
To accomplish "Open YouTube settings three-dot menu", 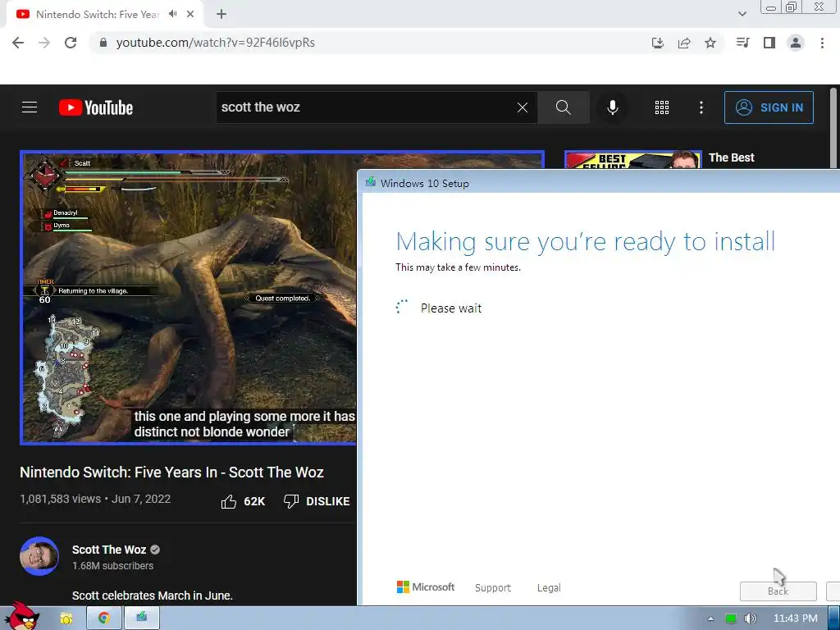I will click(701, 107).
